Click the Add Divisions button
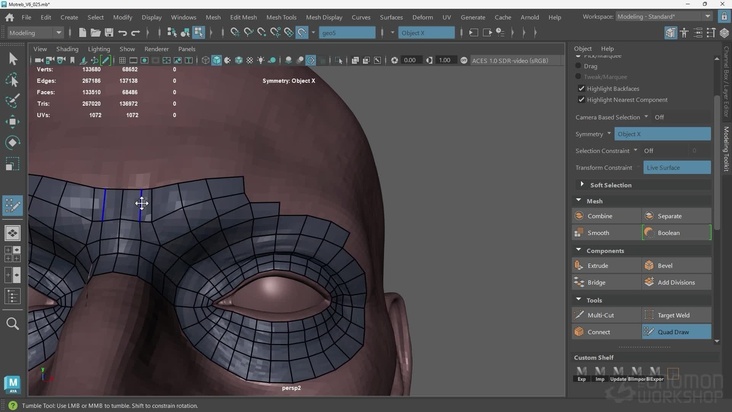This screenshot has height=412, width=732. coord(676,282)
